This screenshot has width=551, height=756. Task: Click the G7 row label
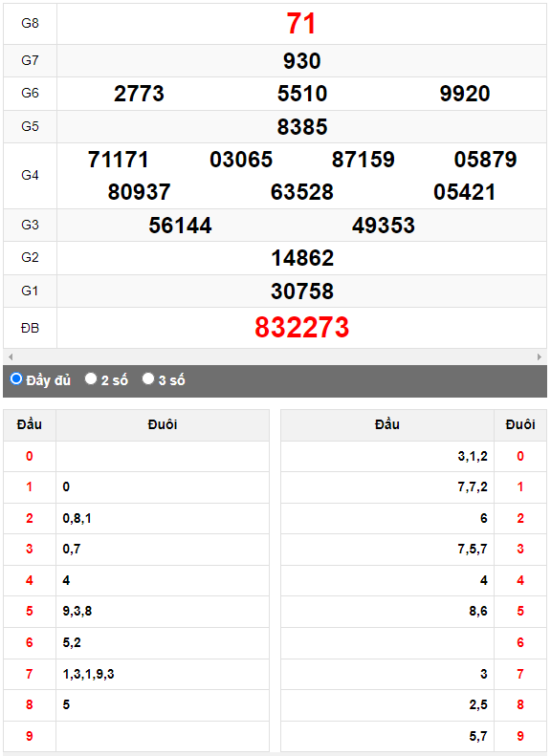(30, 60)
